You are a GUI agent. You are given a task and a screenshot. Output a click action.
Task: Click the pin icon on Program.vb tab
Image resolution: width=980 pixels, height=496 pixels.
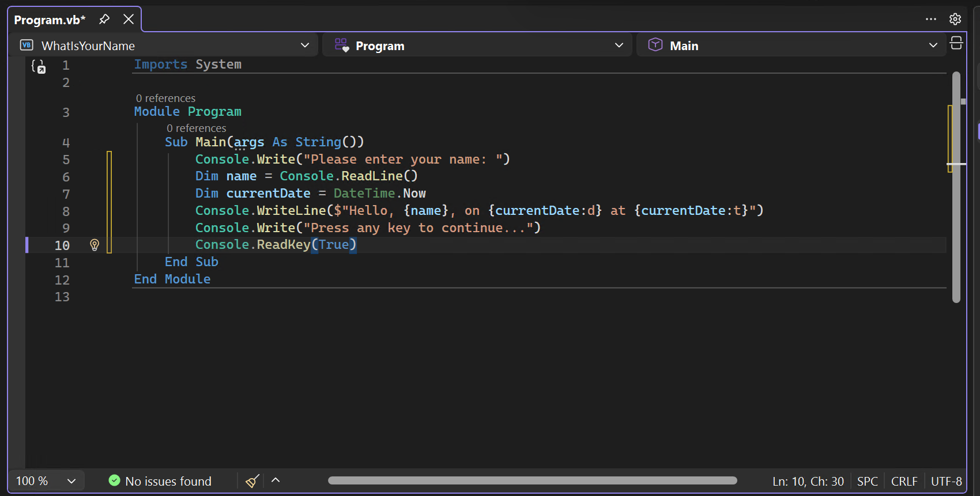click(104, 19)
